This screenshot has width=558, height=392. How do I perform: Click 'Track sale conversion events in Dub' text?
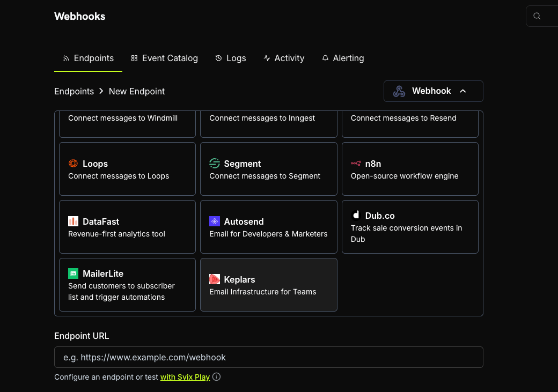[x=406, y=233]
